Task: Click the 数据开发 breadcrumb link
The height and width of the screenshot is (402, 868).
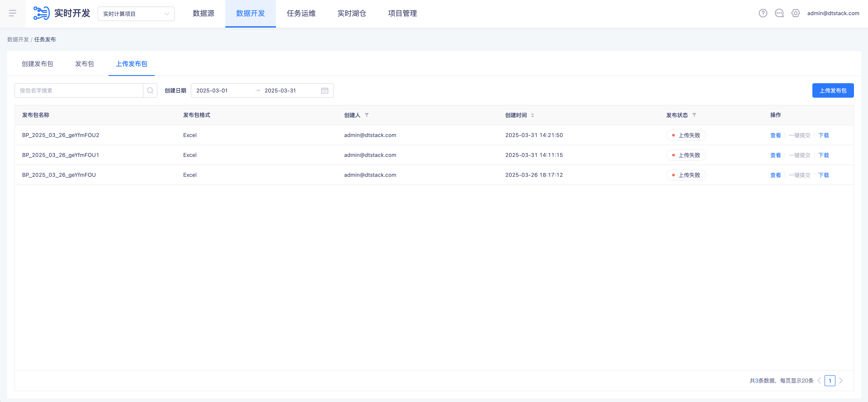Action: pos(18,39)
